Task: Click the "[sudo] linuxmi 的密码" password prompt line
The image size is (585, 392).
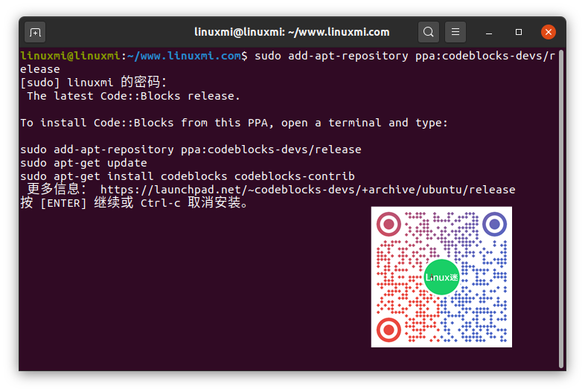Action: [94, 83]
